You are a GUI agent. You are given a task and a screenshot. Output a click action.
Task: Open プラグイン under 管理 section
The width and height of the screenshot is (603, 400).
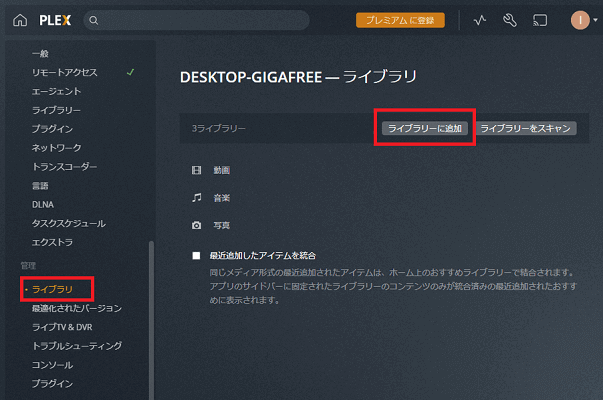pyautogui.click(x=52, y=383)
